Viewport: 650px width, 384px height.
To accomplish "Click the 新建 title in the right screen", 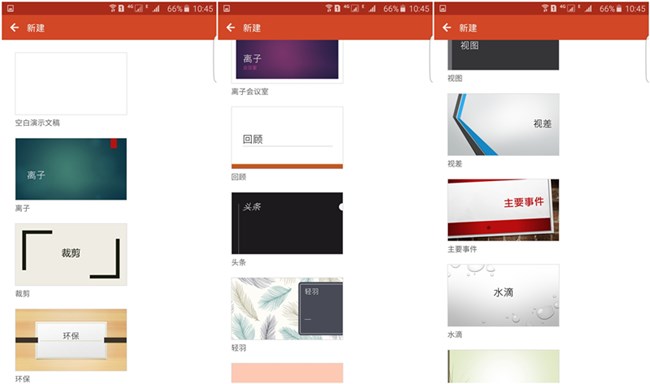I will tap(468, 28).
